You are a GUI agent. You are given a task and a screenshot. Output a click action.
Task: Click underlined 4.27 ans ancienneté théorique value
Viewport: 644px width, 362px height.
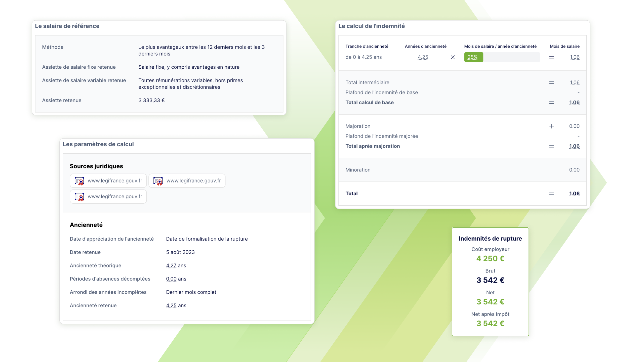[171, 266]
